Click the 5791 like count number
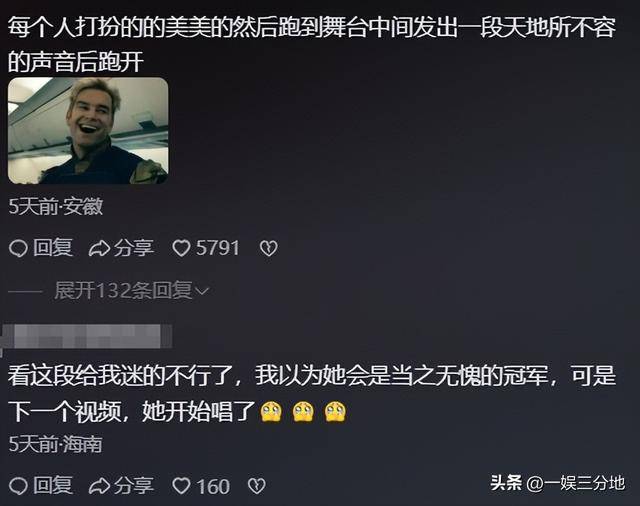Viewport: 640px width, 506px height. point(218,248)
